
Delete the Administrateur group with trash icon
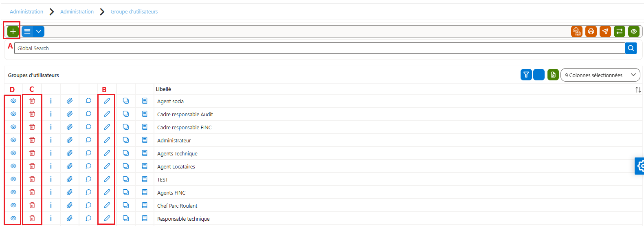coord(32,140)
